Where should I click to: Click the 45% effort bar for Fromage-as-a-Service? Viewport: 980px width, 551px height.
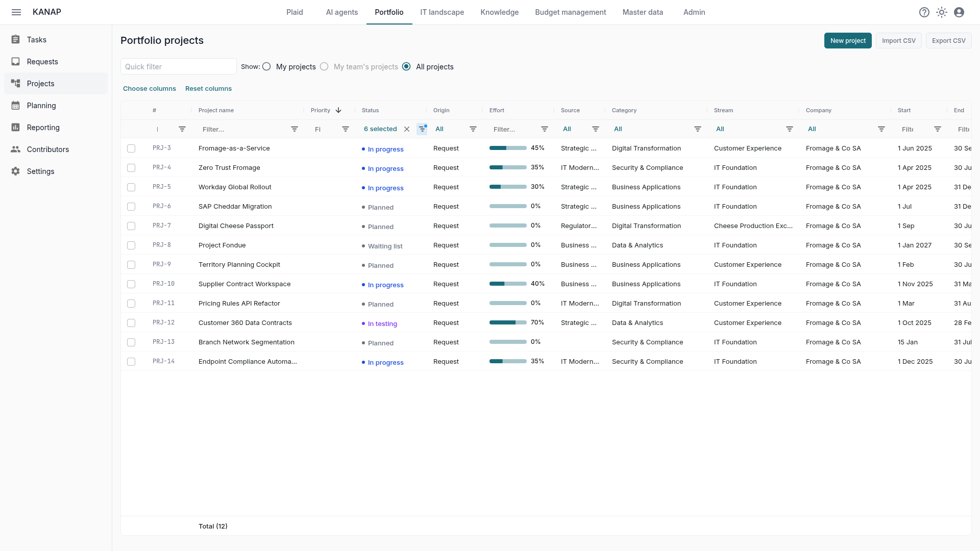508,148
